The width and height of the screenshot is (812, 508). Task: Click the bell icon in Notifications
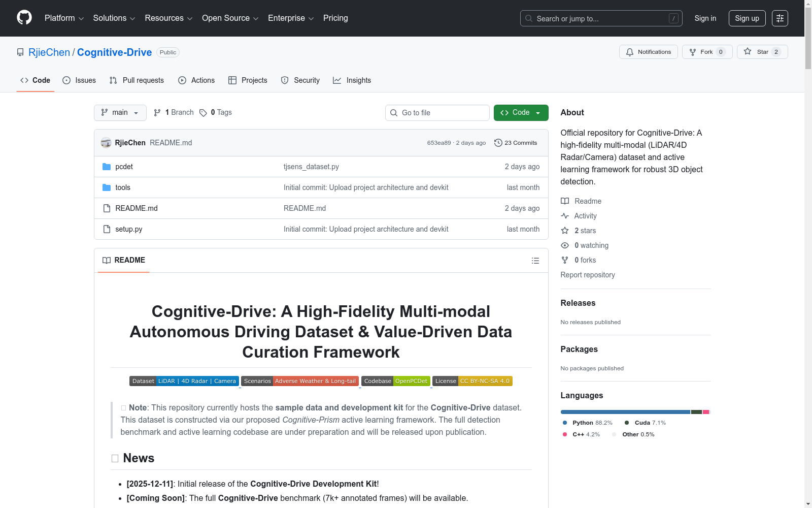[x=630, y=52]
